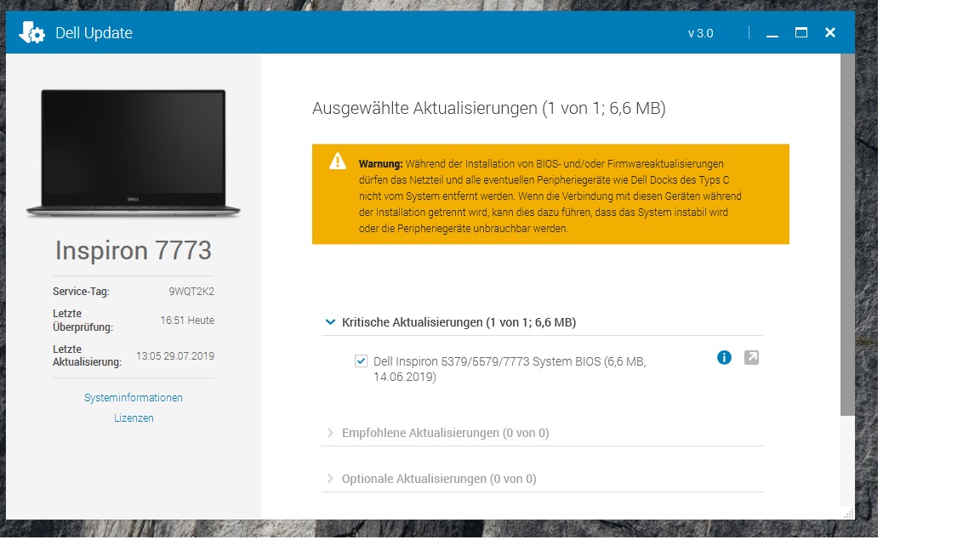Viewport: 980px width, 551px height.
Task: Click the Dell Inspiron 5379/5579/7773 System BIOS text
Action: point(510,368)
